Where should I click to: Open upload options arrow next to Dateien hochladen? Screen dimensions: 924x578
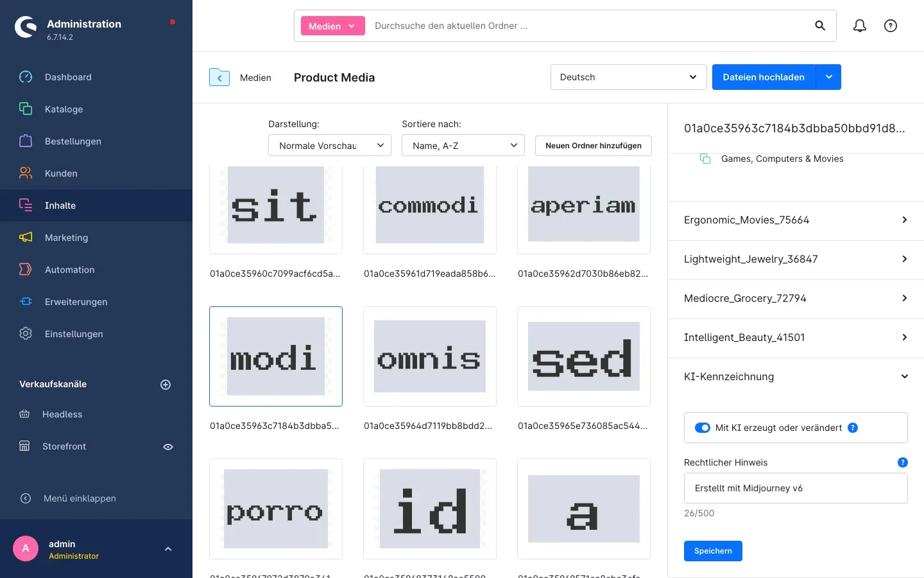coord(828,77)
